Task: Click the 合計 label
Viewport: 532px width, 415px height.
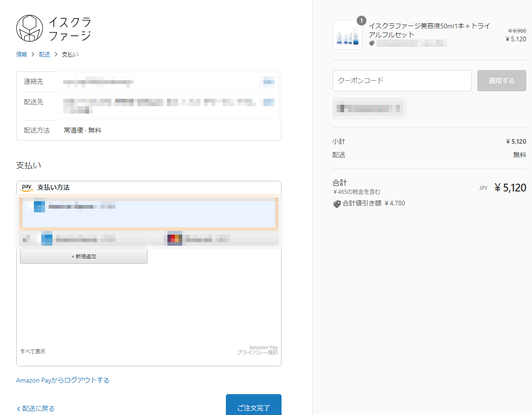Action: (x=340, y=183)
